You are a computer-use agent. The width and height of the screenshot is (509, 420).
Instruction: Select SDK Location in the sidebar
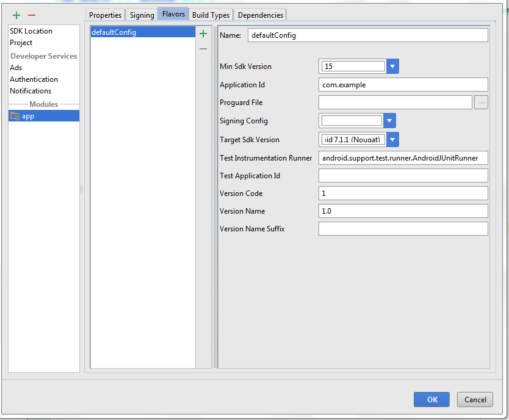(x=31, y=31)
